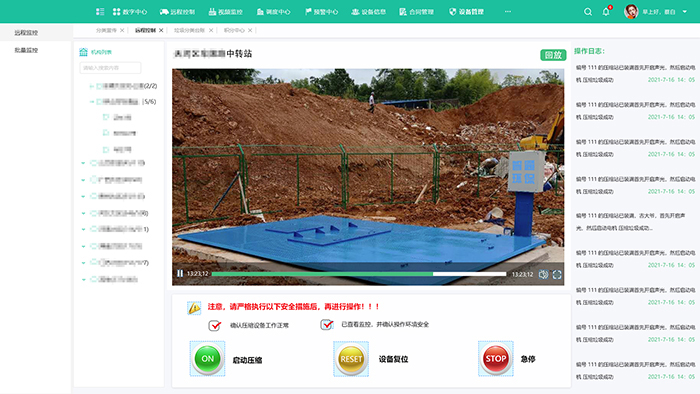Uncheck the second monitoring confirmation checkbox
This screenshot has width=700, height=394.
point(327,324)
